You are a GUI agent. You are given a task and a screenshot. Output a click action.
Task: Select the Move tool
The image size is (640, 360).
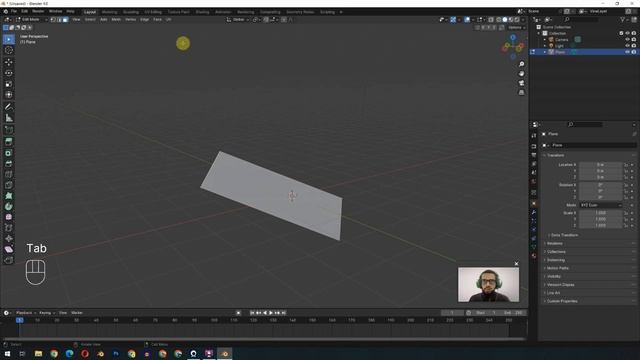[x=9, y=62]
